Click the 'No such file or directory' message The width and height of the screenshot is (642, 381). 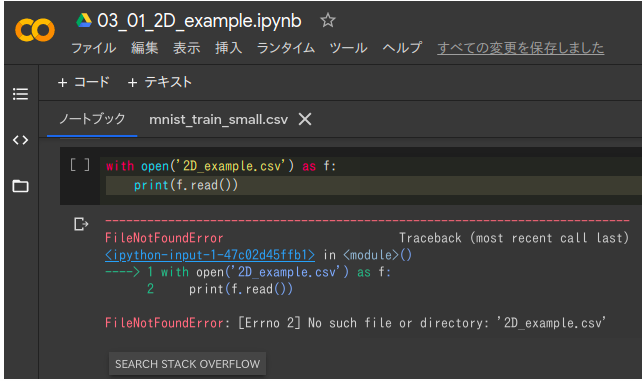(x=398, y=323)
